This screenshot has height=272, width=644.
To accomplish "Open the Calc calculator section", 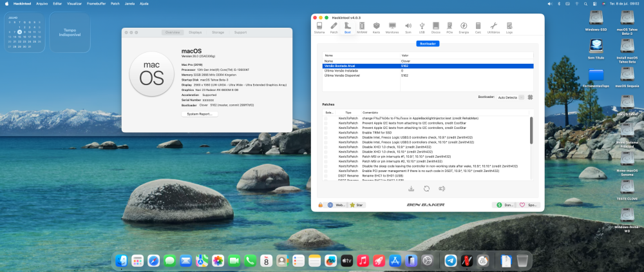I will click(x=478, y=28).
